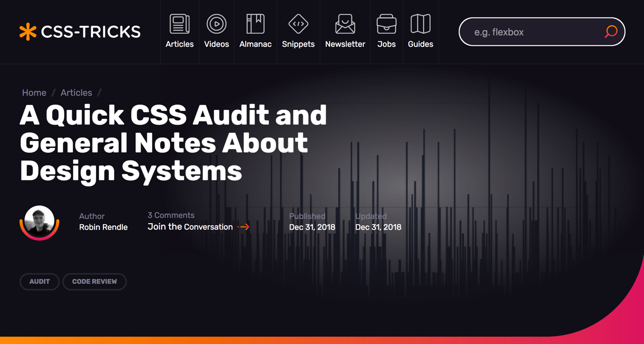Click the Videos play-circle icon

[x=216, y=24]
